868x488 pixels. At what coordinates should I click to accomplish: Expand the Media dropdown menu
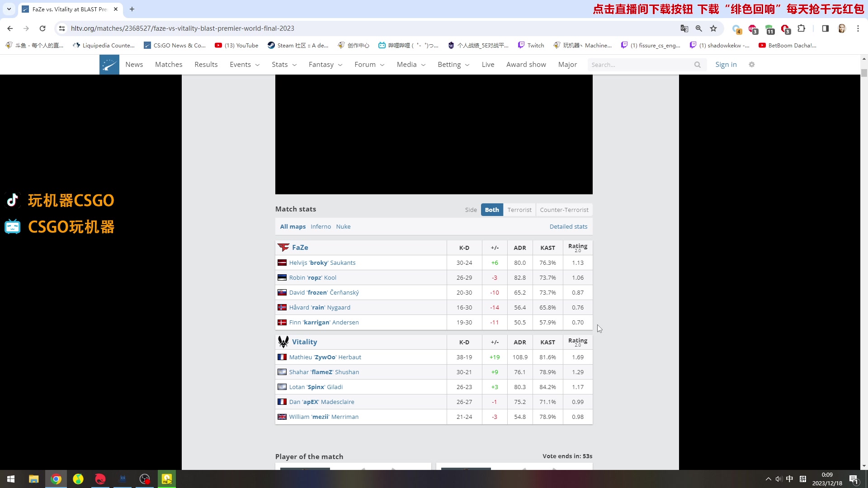pyautogui.click(x=411, y=65)
